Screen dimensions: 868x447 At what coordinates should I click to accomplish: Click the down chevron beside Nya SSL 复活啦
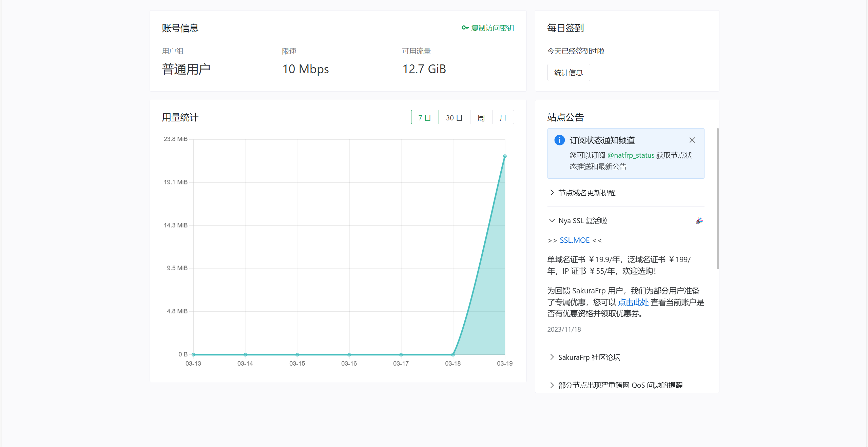pyautogui.click(x=552, y=220)
